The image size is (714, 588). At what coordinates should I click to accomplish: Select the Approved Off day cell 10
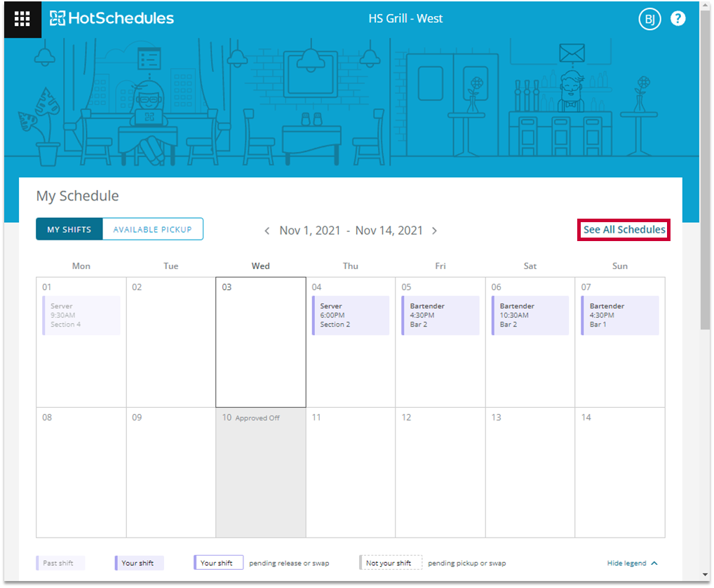click(261, 472)
